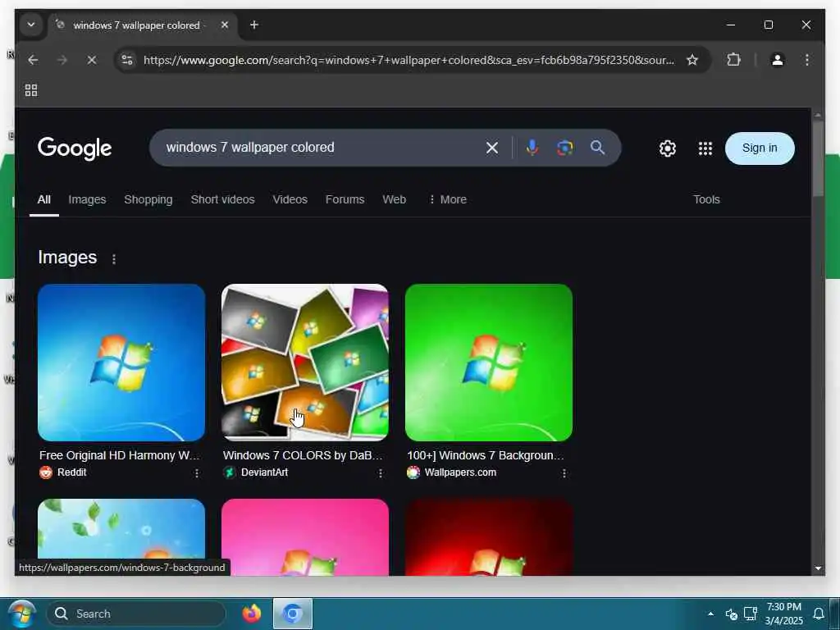
Task: Switch to the Forums tab
Action: tap(345, 200)
